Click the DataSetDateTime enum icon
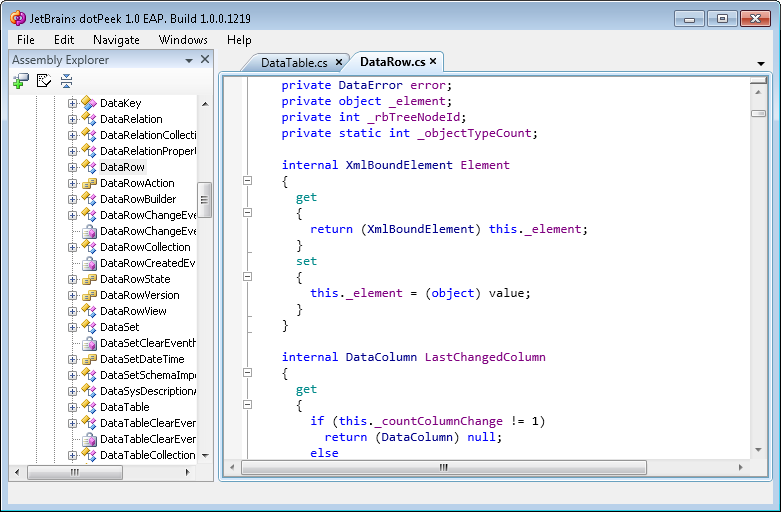This screenshot has width=781, height=512. point(89,359)
